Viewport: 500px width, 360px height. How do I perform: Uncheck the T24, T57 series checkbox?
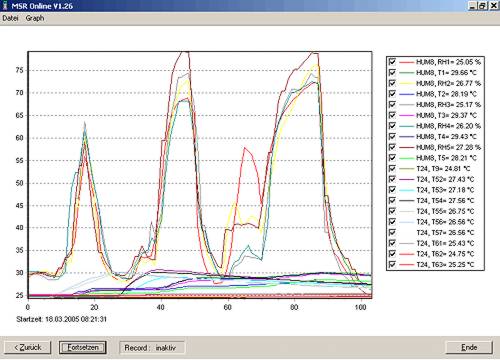(x=392, y=232)
